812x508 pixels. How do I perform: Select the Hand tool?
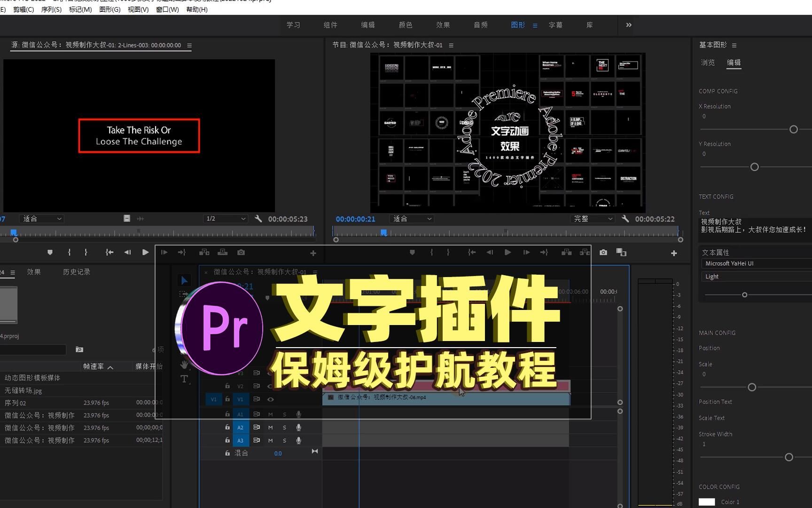(184, 364)
